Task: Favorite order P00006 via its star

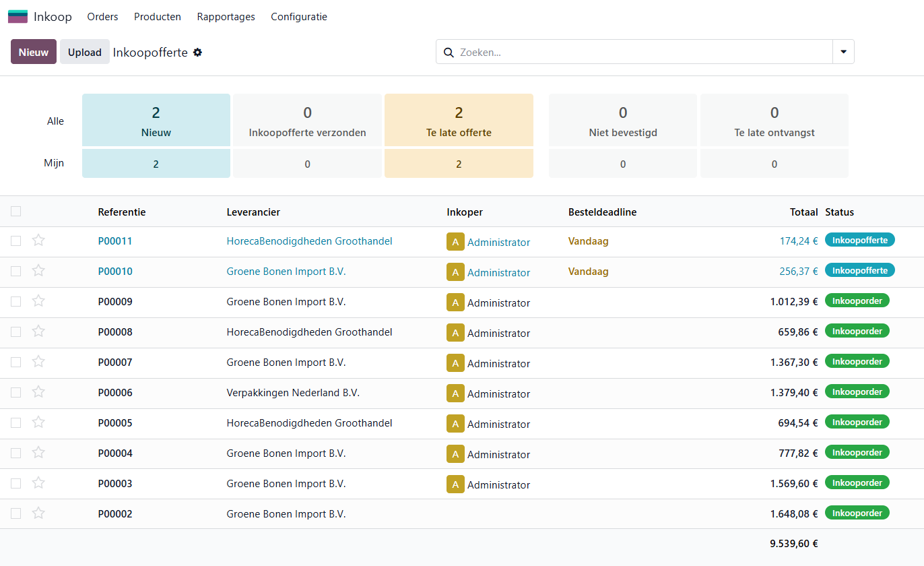Action: click(x=38, y=392)
